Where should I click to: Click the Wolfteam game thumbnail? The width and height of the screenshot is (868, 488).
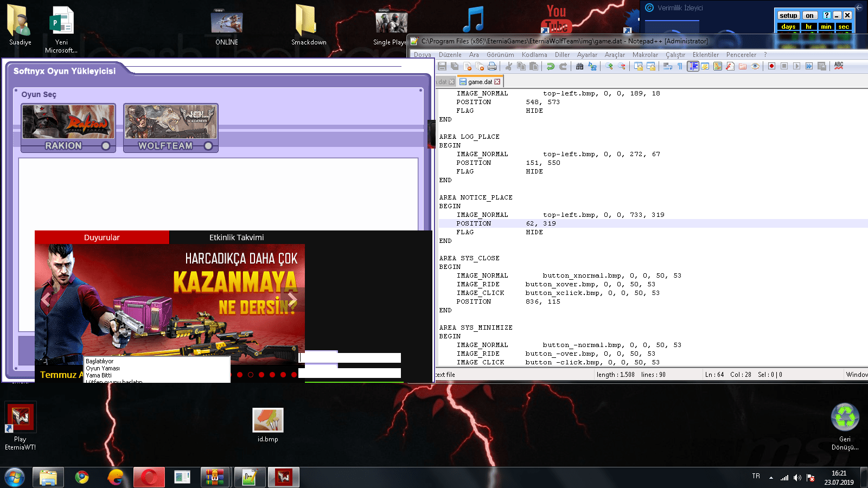click(171, 122)
